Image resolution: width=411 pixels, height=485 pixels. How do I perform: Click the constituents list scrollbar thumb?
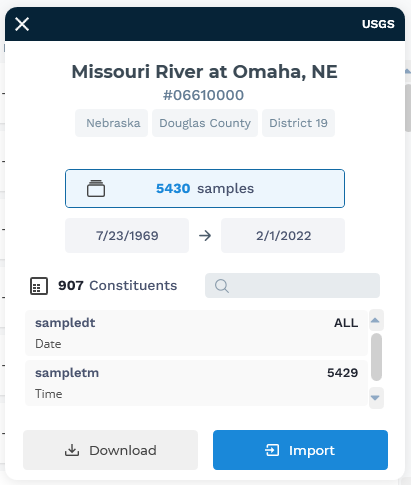(376, 357)
